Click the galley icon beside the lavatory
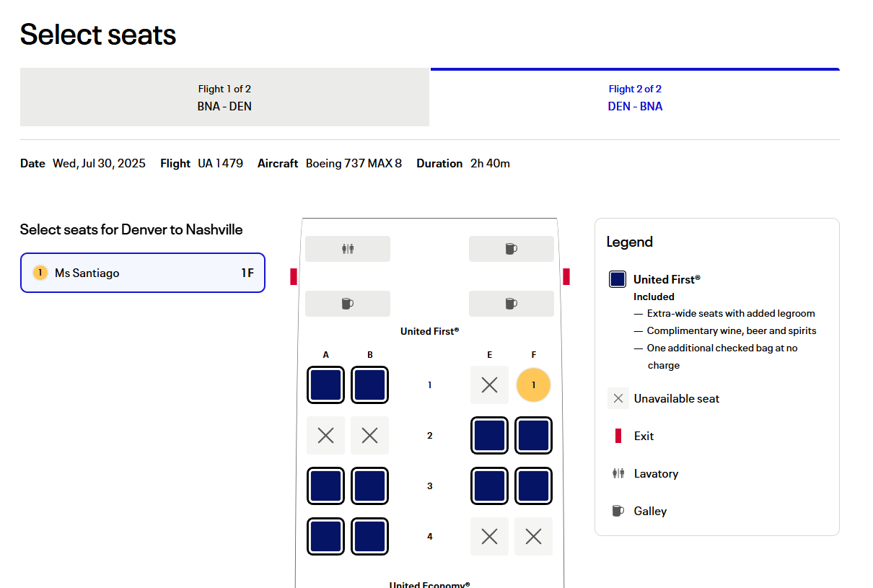This screenshot has width=873, height=588. [512, 249]
